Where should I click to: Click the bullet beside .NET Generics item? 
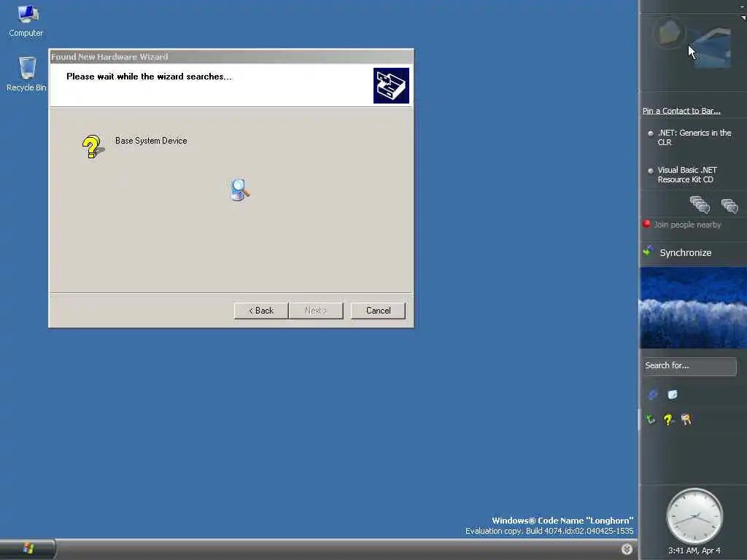(x=650, y=133)
